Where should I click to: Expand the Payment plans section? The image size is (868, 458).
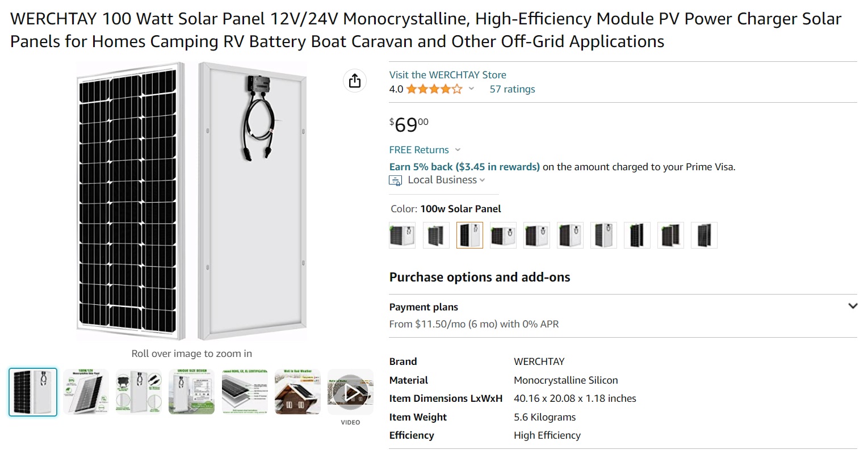click(x=852, y=306)
